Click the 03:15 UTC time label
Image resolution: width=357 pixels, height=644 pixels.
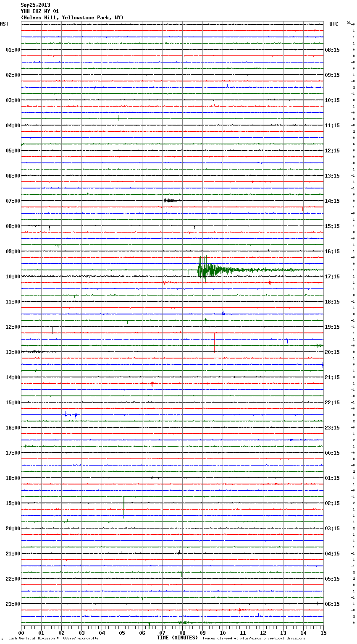(x=332, y=529)
